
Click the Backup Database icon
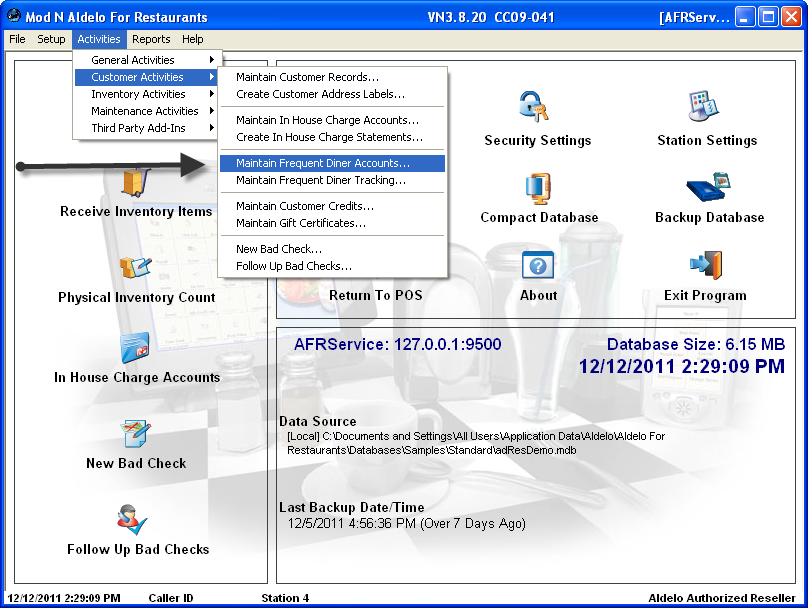[709, 187]
